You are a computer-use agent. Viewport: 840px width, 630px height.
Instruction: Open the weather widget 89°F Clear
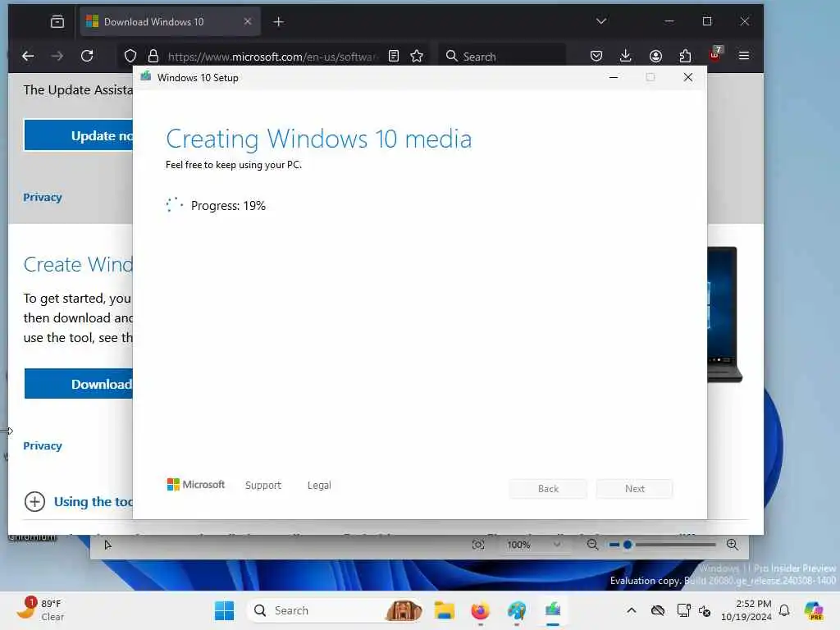[39, 609]
